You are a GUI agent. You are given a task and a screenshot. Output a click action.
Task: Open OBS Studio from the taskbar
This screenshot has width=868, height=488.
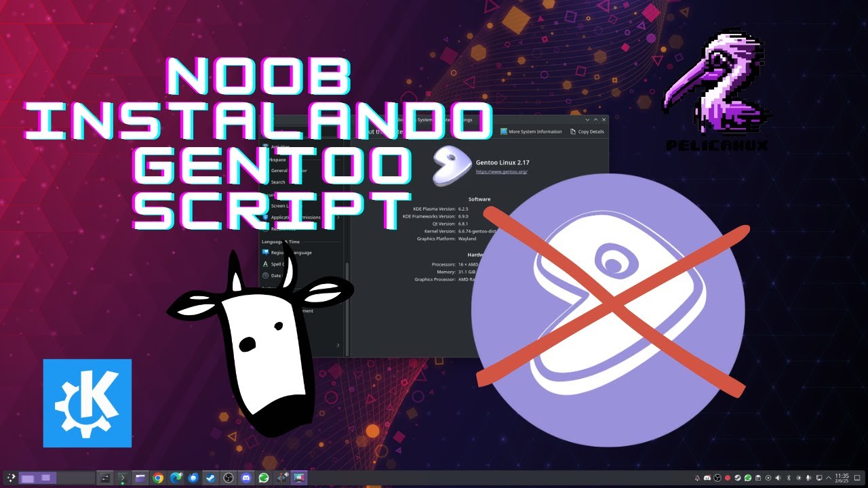tap(229, 478)
